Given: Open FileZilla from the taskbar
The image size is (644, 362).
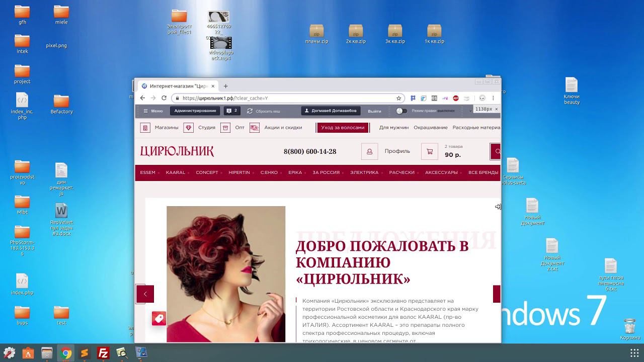Looking at the screenshot, I should click(x=103, y=353).
